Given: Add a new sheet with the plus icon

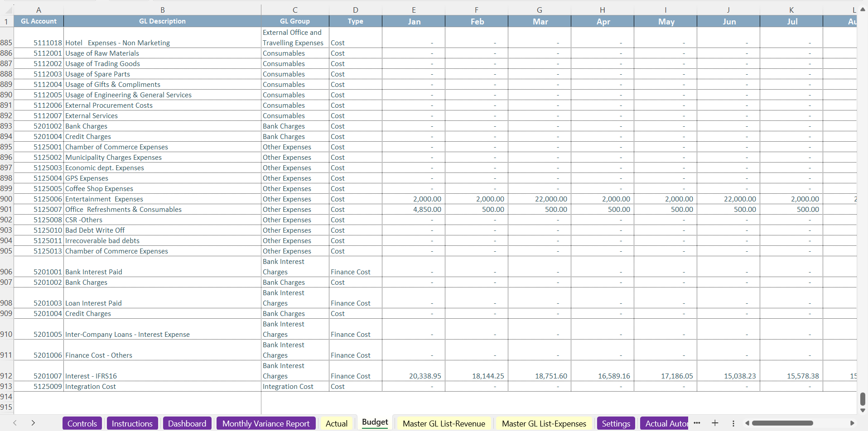Looking at the screenshot, I should [x=715, y=424].
